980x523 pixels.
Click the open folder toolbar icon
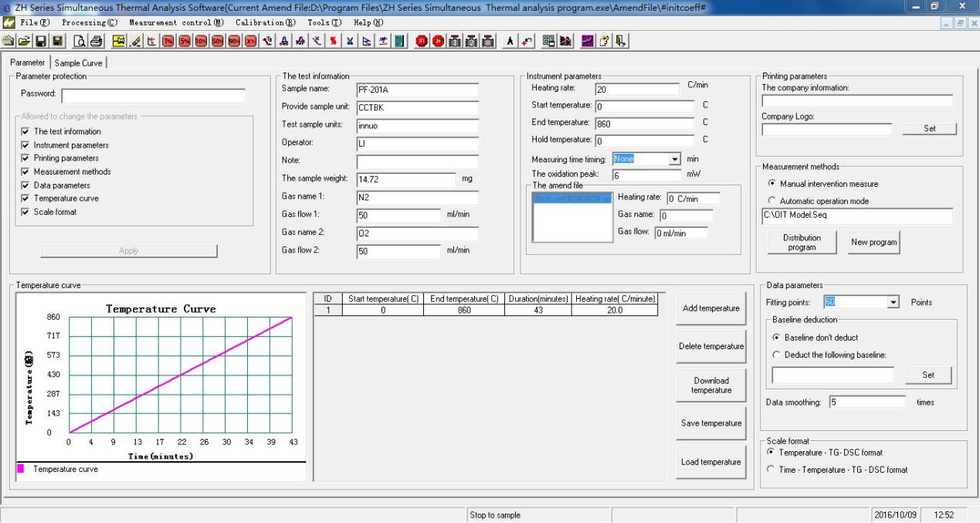coord(22,39)
